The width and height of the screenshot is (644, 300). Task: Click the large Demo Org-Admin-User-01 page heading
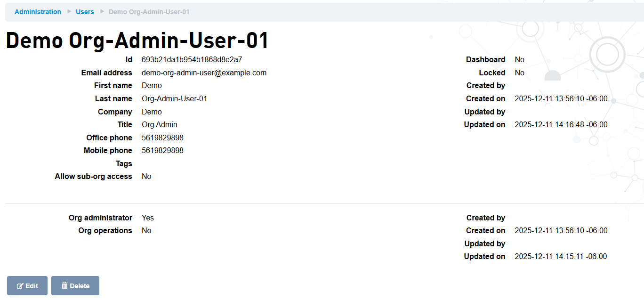pos(137,41)
